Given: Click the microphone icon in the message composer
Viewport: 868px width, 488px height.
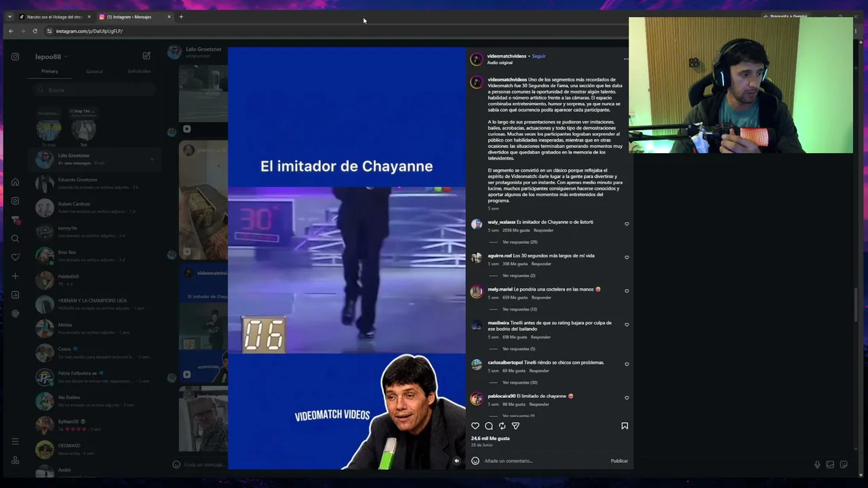Looking at the screenshot, I should pyautogui.click(x=817, y=465).
